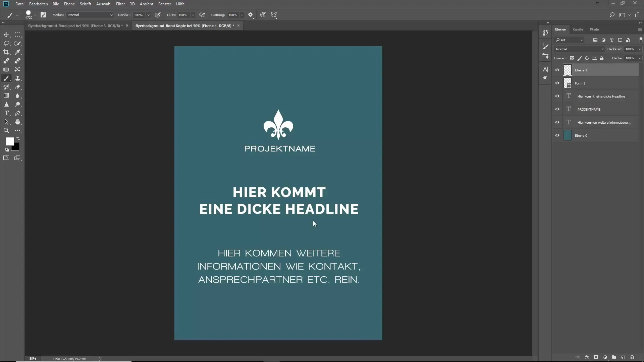Image resolution: width=644 pixels, height=362 pixels.
Task: Switch to flyerbackground-floral.psd document tab
Action: tap(75, 25)
